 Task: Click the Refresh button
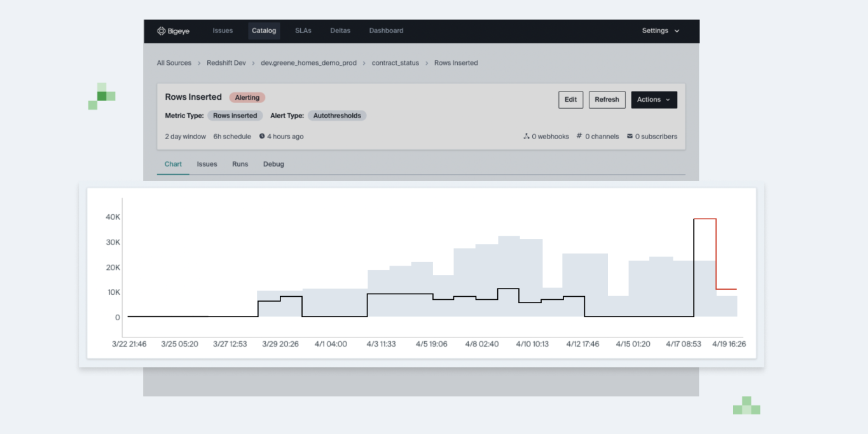coord(607,100)
